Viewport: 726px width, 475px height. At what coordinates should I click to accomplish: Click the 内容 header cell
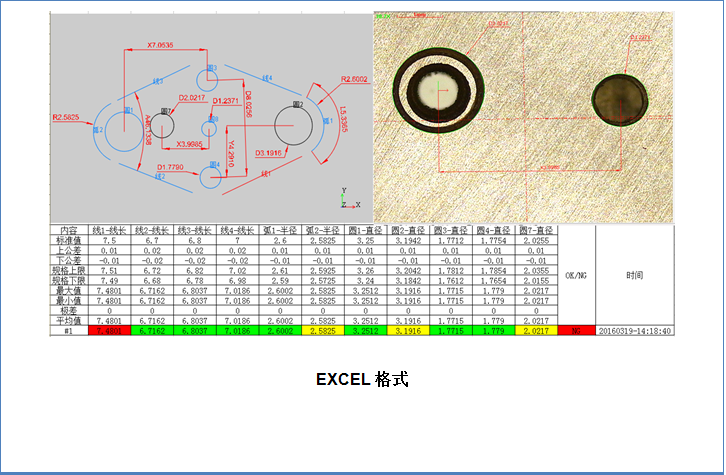[x=69, y=230]
